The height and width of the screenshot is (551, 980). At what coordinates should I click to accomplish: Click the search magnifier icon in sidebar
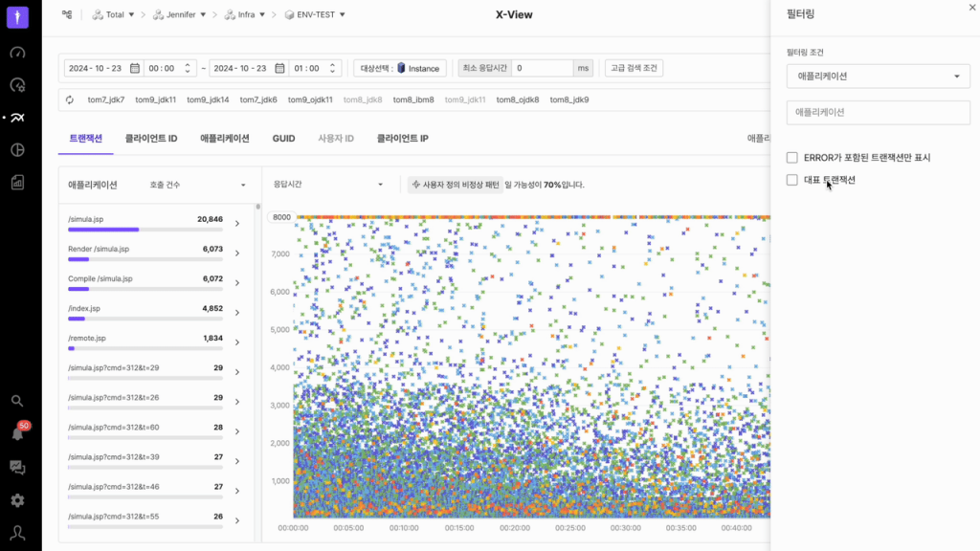17,401
